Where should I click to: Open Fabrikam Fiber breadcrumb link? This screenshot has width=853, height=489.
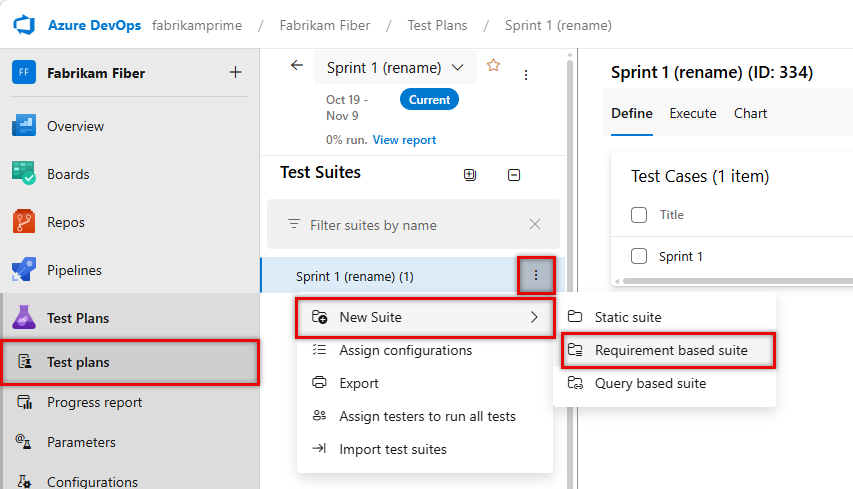[325, 26]
